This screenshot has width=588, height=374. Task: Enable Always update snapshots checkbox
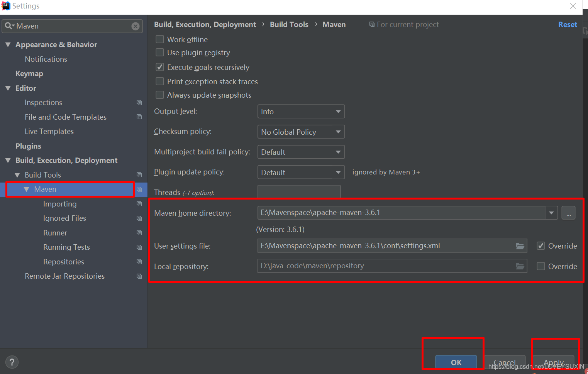160,95
